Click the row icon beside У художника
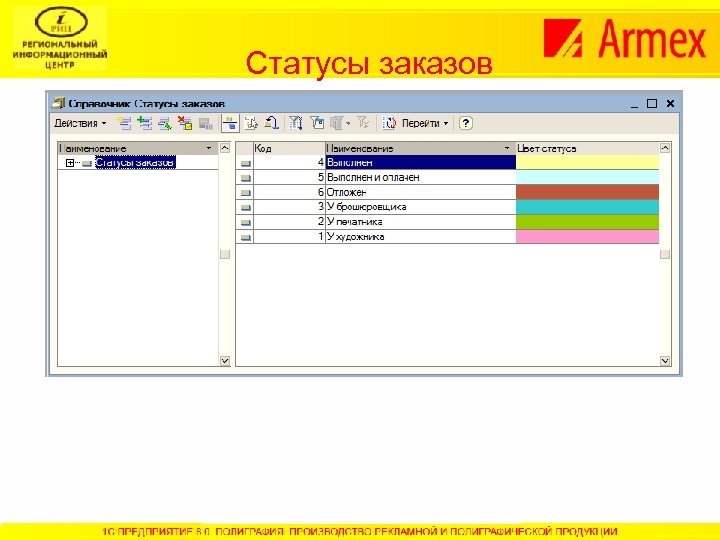Viewport: 720px width, 540px height. (x=246, y=237)
